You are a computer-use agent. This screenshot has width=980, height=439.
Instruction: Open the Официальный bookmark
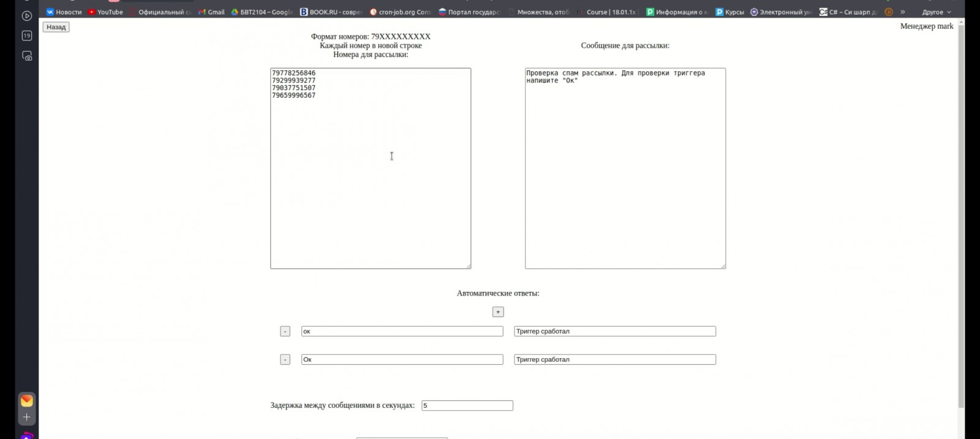(160, 12)
